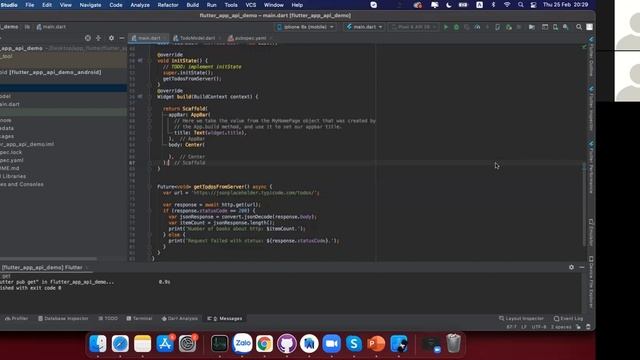Click the locate-file target icon in Project panel

[x=88, y=38]
